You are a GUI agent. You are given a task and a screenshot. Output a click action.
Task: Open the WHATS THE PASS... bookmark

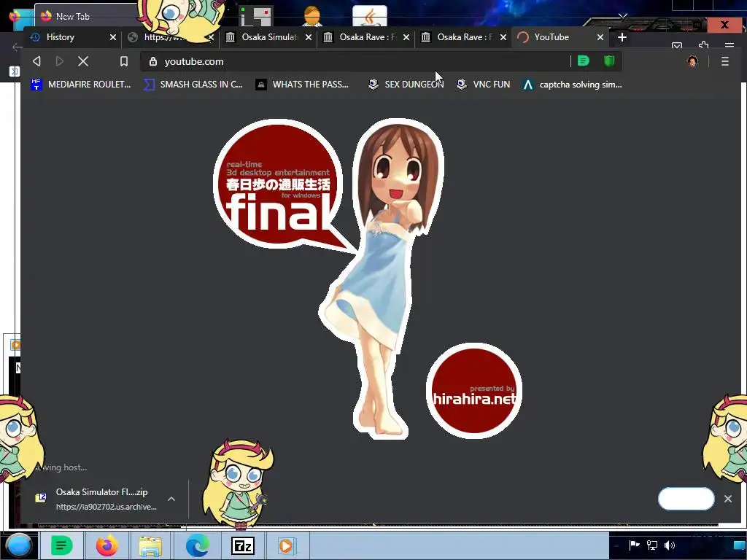tap(302, 85)
